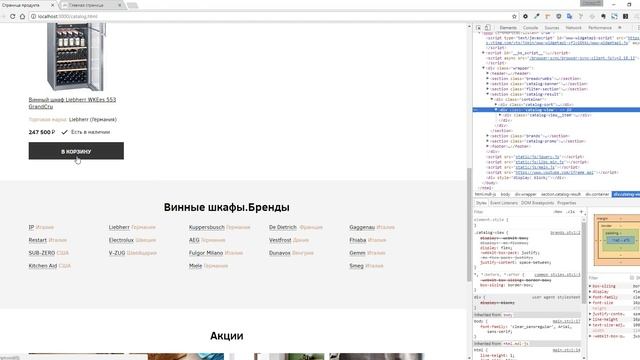The image size is (640, 360).
Task: Toggle the :hov element state button
Action: tap(558, 212)
